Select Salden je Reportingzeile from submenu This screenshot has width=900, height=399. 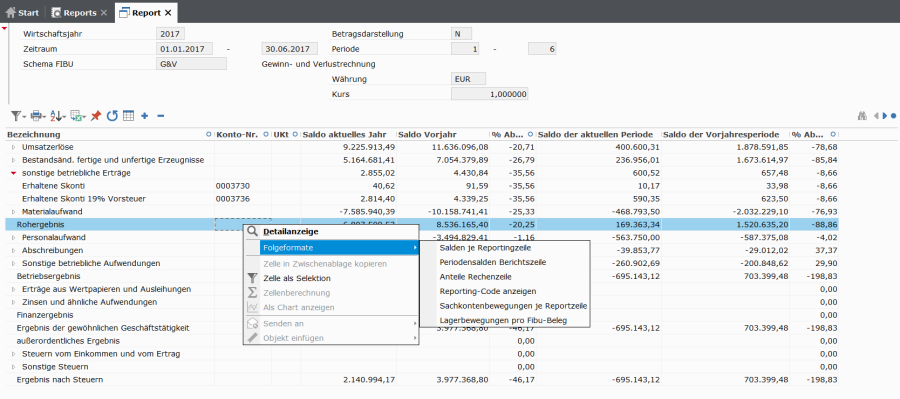[x=505, y=248]
